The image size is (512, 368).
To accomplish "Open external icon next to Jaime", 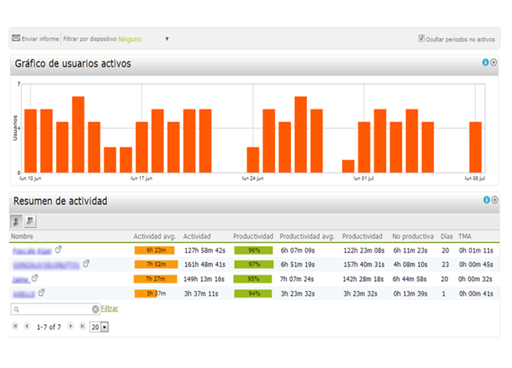I will (35, 278).
